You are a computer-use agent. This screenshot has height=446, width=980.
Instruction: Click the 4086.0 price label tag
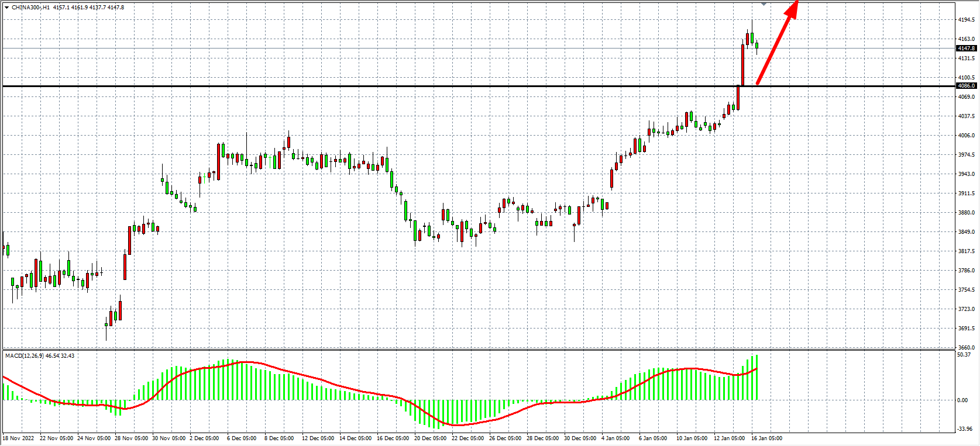(x=966, y=86)
